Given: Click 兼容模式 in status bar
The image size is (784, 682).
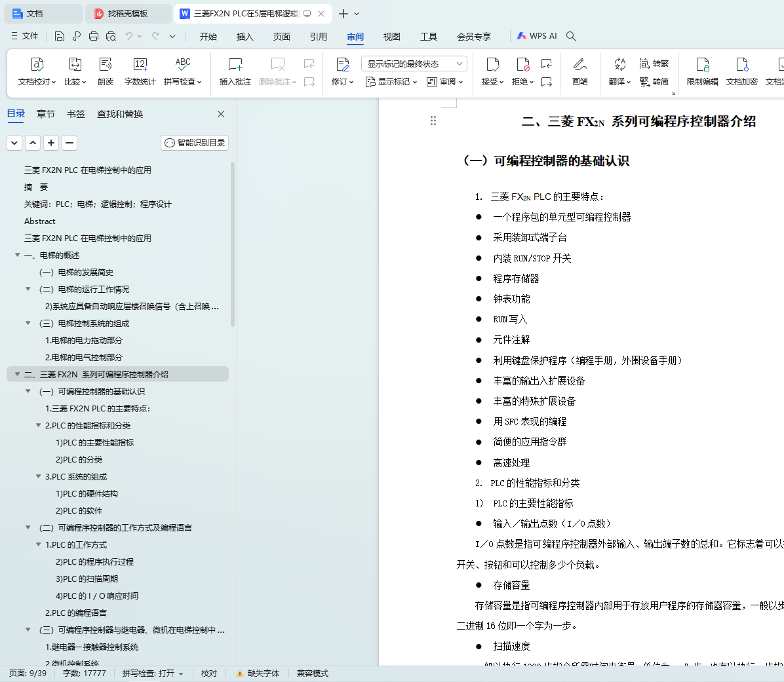Looking at the screenshot, I should coord(313,673).
